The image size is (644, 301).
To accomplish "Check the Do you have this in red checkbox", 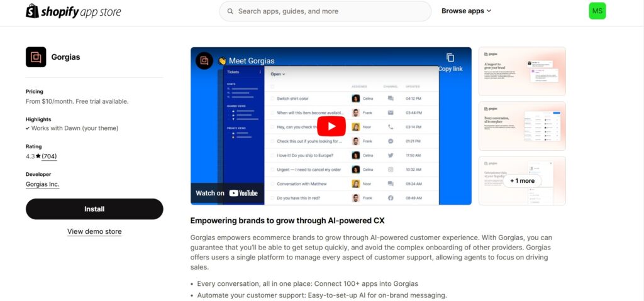I will point(272,198).
